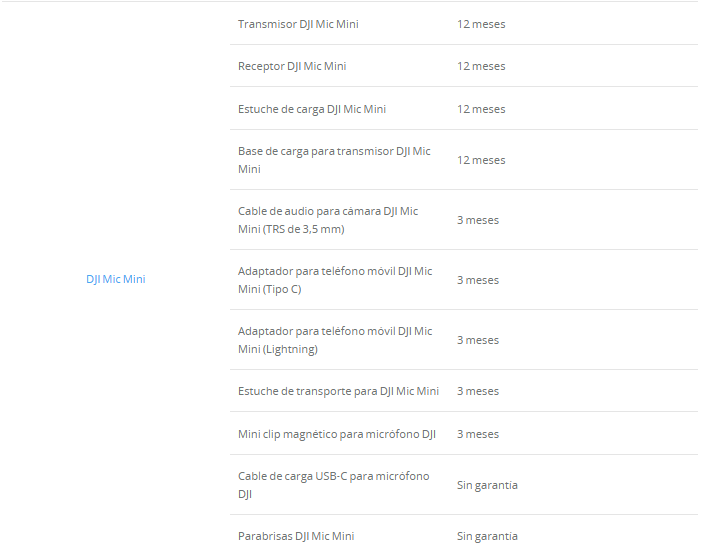Click 12 meses beside Estuche de carga
The height and width of the screenshot is (554, 708).
click(481, 109)
